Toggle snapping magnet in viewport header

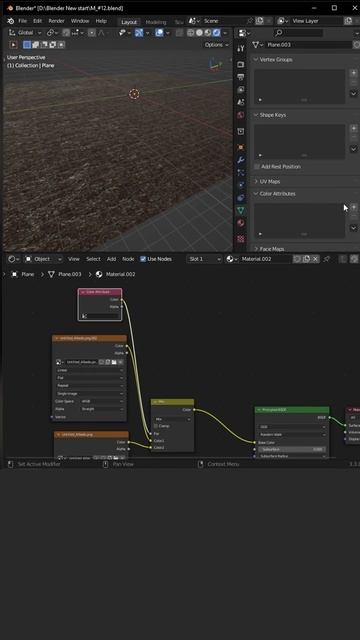tap(66, 33)
